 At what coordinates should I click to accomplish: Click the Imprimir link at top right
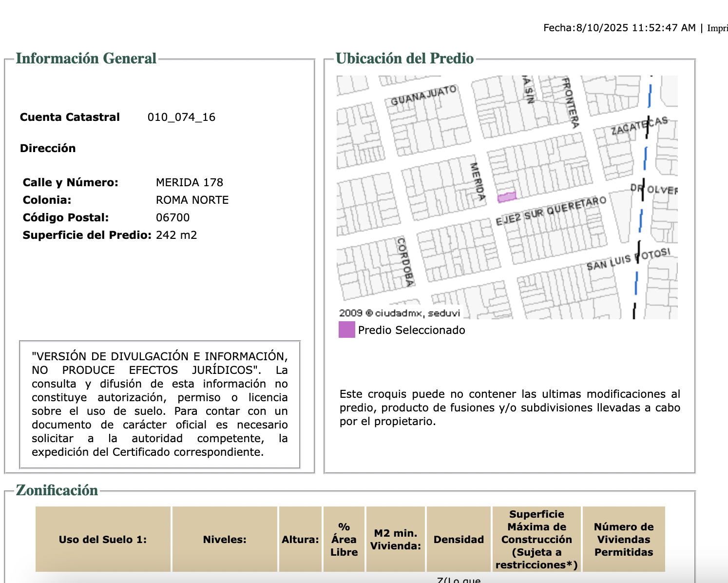pos(717,28)
